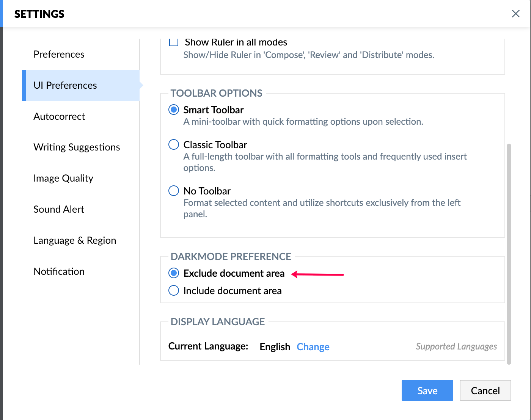Open the Supported Languages link
The width and height of the screenshot is (531, 420).
click(x=456, y=346)
